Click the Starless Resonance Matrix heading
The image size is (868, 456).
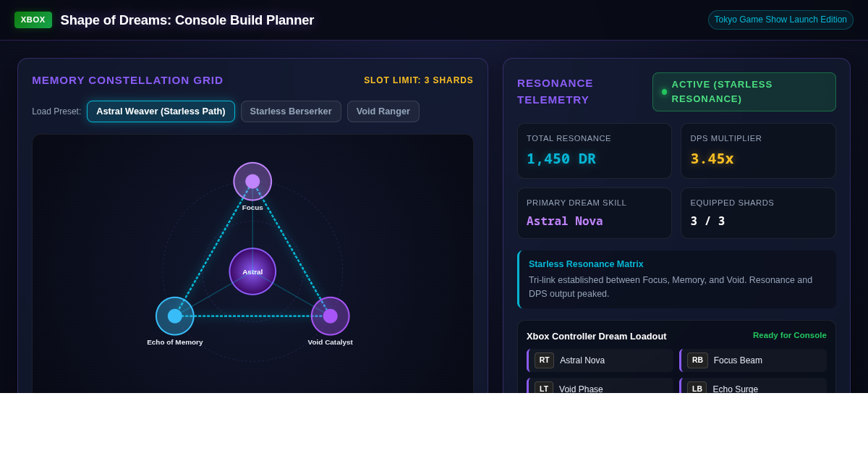[x=586, y=264]
